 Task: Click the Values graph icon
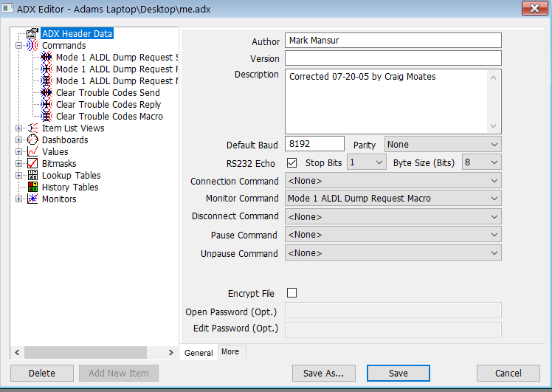point(32,152)
